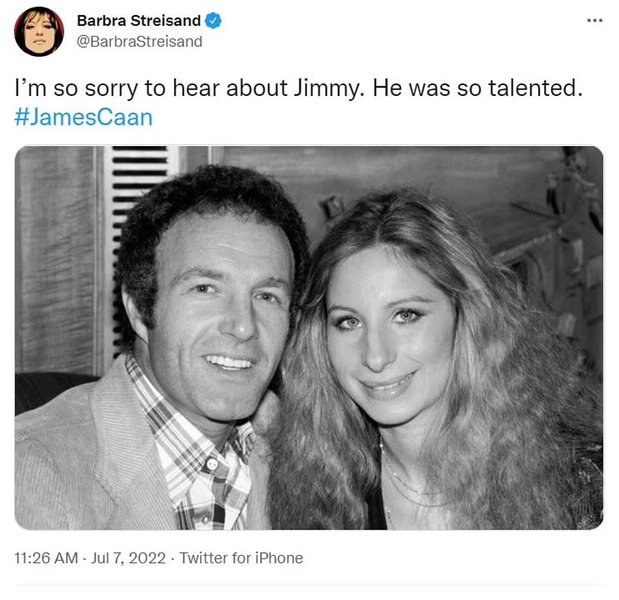Open the Twitter for iPhone source link

tap(241, 558)
